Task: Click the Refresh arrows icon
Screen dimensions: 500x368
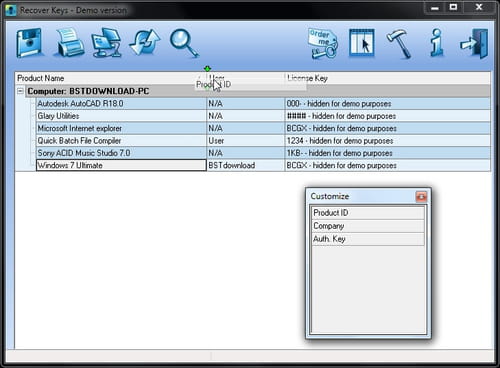Action: click(145, 43)
